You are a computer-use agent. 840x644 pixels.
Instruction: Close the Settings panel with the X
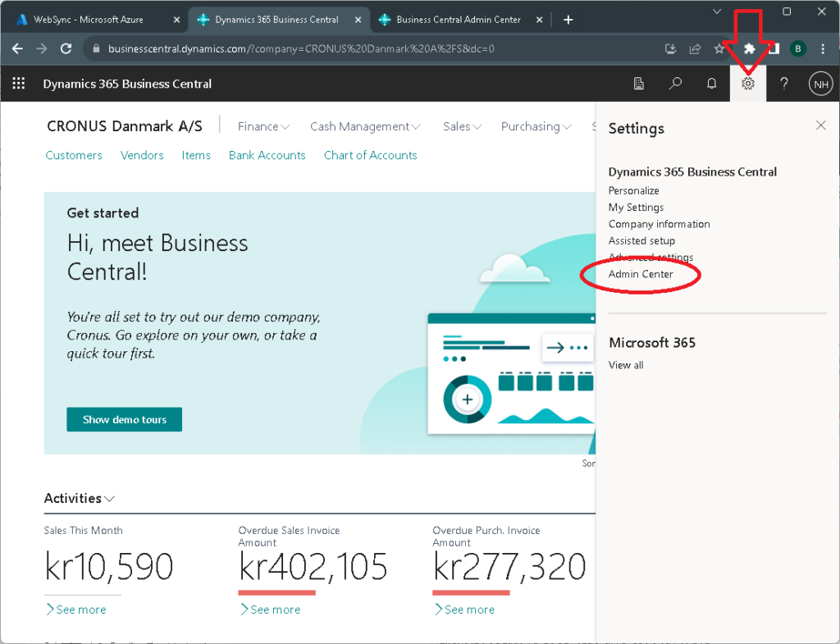coord(820,125)
